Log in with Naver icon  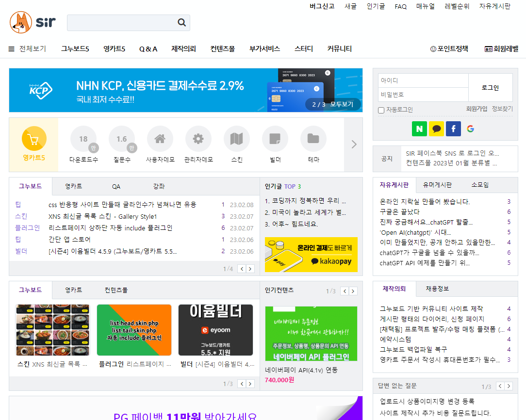pos(419,129)
